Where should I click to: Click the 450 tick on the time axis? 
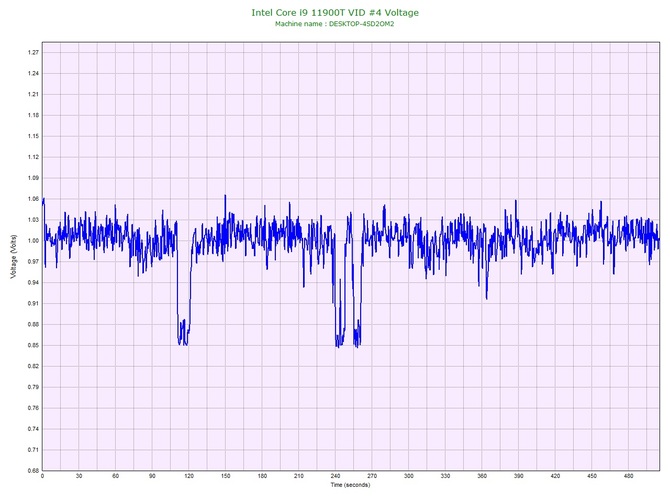click(592, 476)
